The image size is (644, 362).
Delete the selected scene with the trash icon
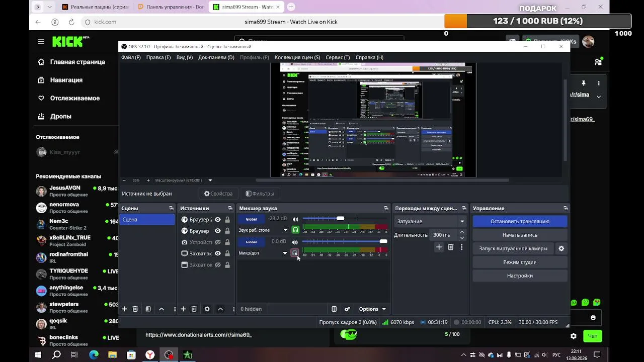point(135,309)
